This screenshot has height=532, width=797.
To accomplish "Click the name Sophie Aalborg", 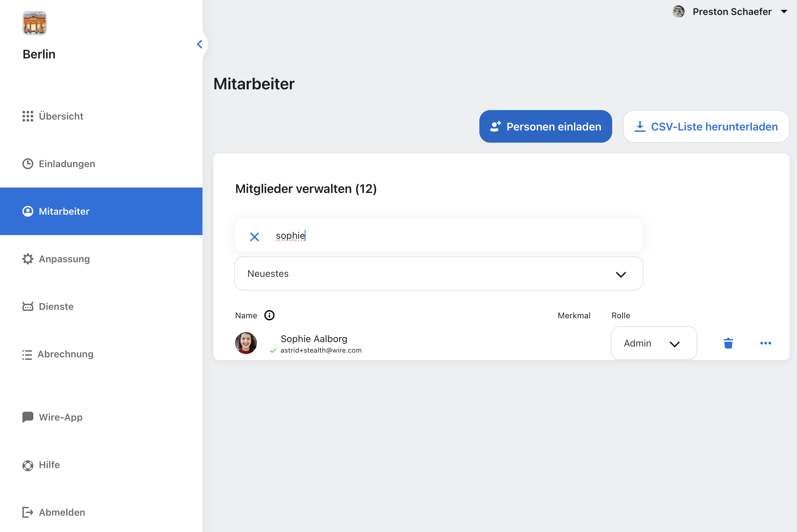I will [314, 339].
